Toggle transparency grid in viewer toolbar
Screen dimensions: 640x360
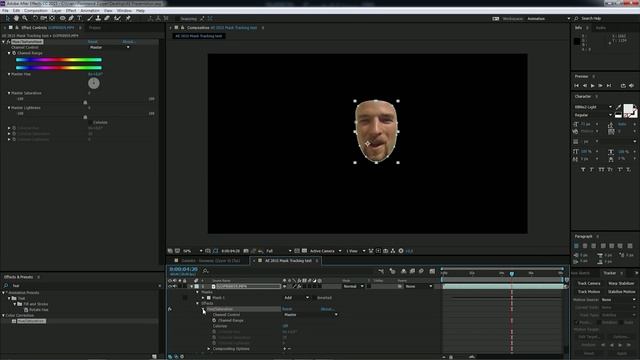coord(304,251)
